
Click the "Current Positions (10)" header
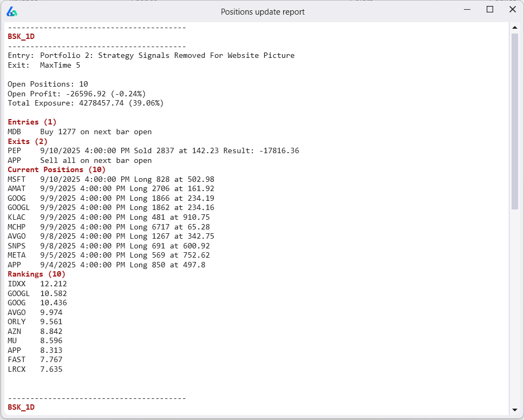pos(57,170)
